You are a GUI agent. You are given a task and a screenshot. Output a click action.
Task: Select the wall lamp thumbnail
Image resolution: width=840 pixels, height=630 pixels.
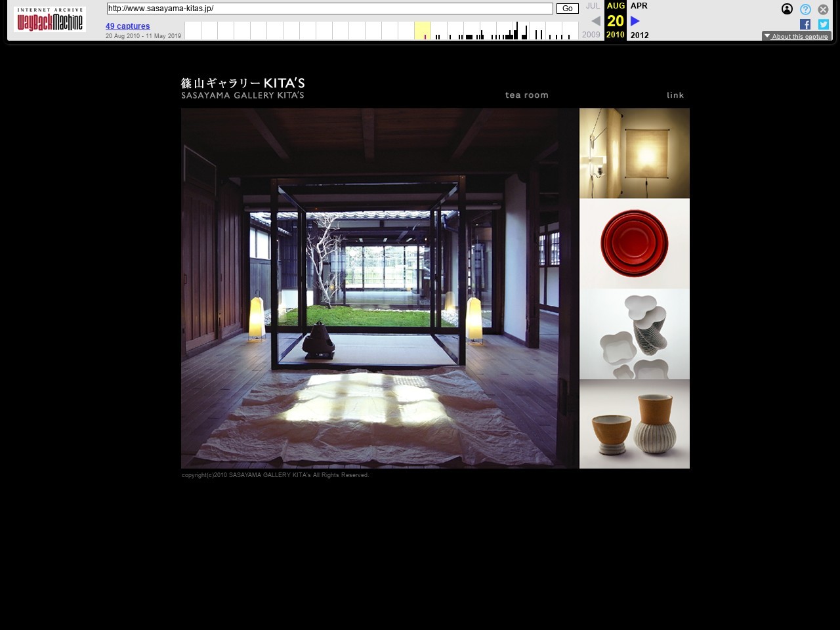pyautogui.click(x=634, y=154)
